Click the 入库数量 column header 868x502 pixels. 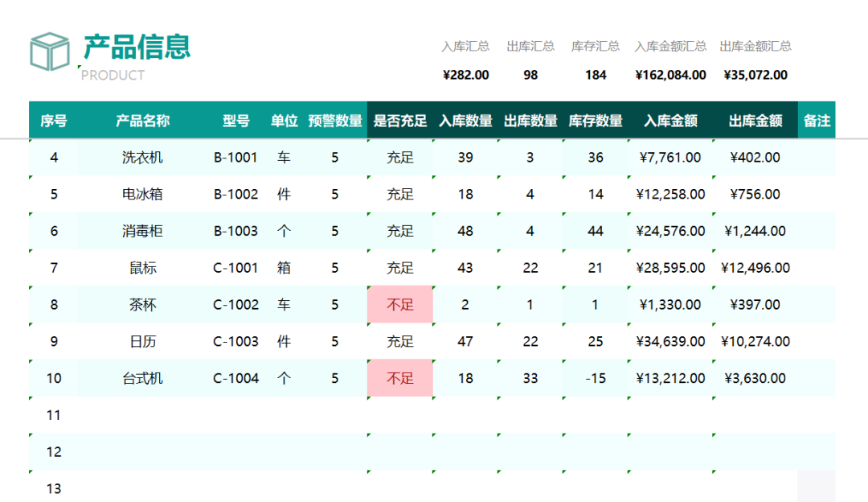465,121
